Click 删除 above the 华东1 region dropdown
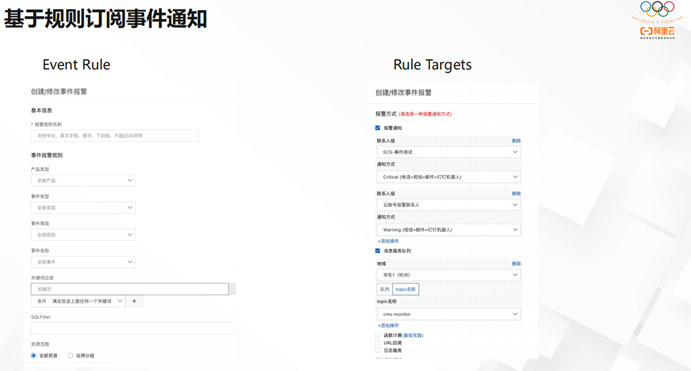The image size is (691, 371). [516, 263]
